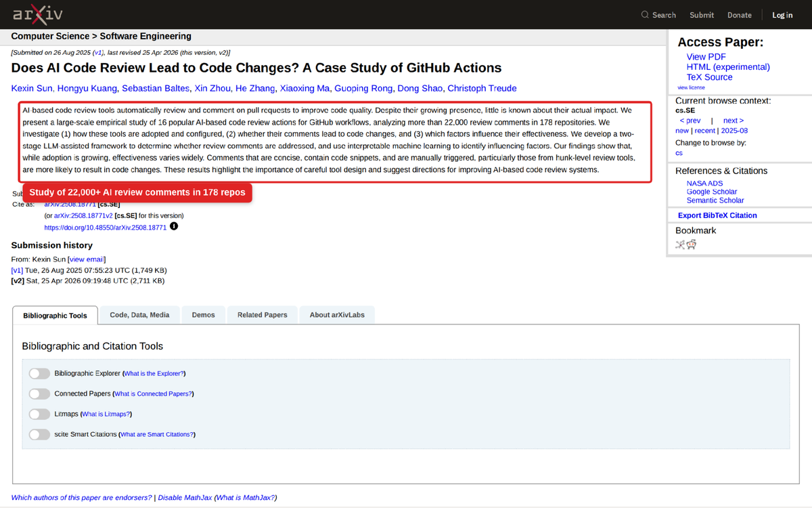
Task: Share the paper on Reddit
Action: (x=691, y=245)
